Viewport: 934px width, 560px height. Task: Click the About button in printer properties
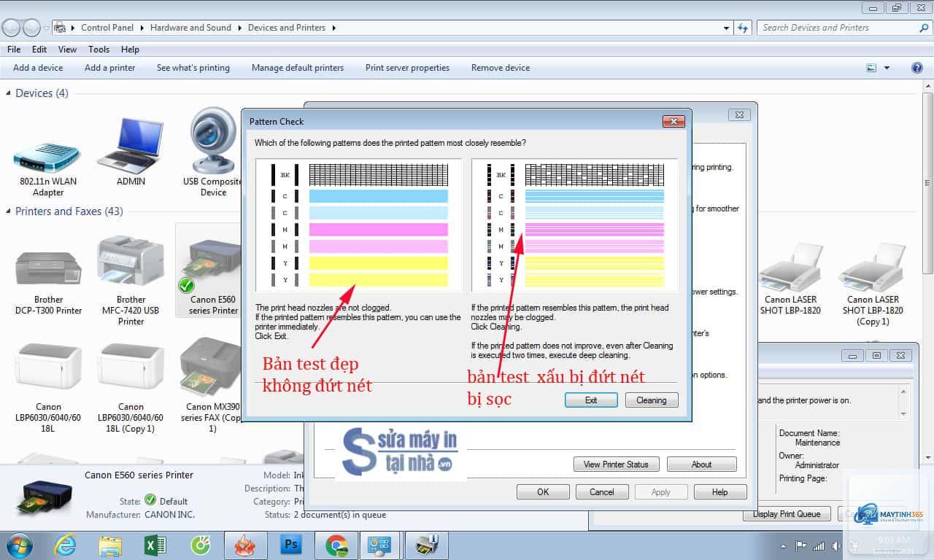tap(702, 464)
